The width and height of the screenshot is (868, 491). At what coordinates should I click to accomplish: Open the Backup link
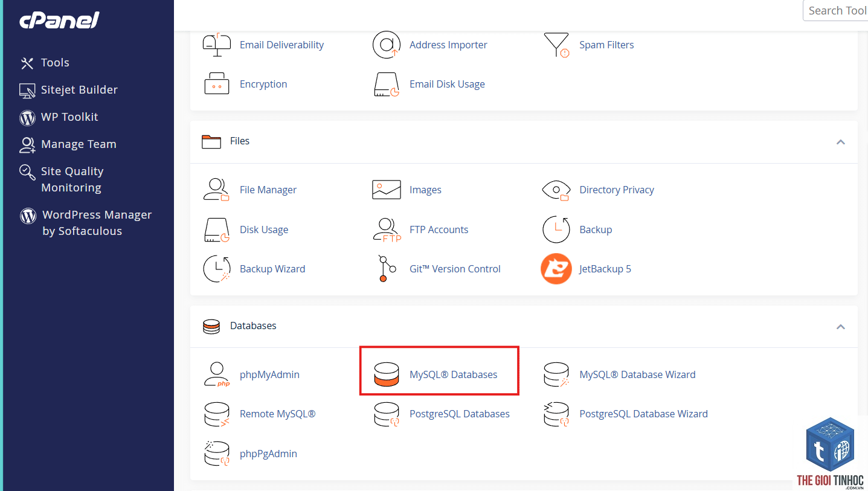pos(596,229)
